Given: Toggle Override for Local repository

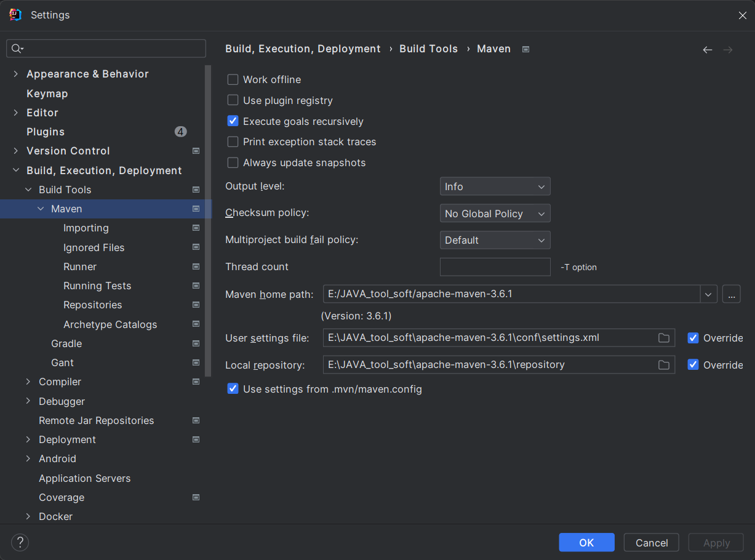Looking at the screenshot, I should (x=693, y=365).
